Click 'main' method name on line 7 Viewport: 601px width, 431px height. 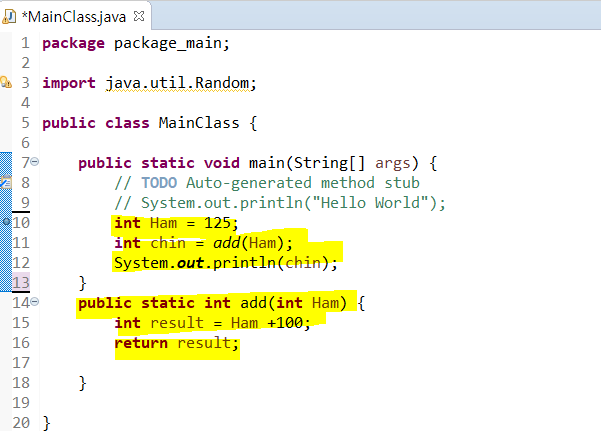tap(267, 163)
